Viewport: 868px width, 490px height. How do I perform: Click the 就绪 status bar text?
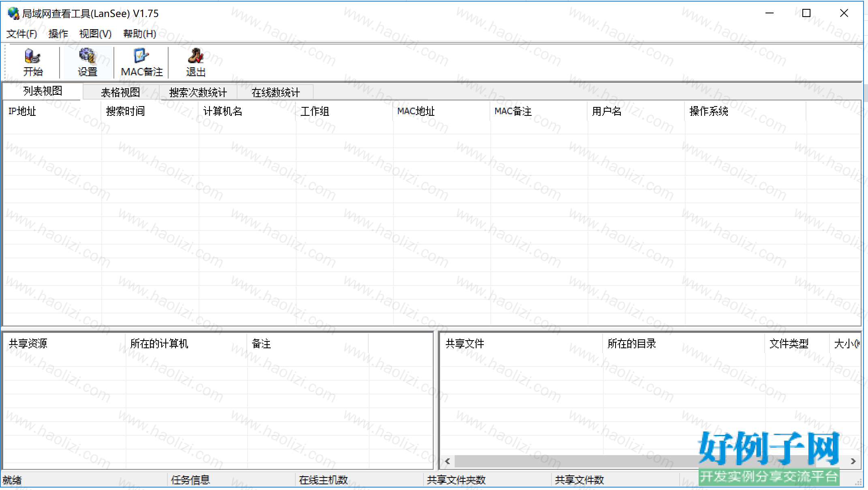tap(12, 480)
